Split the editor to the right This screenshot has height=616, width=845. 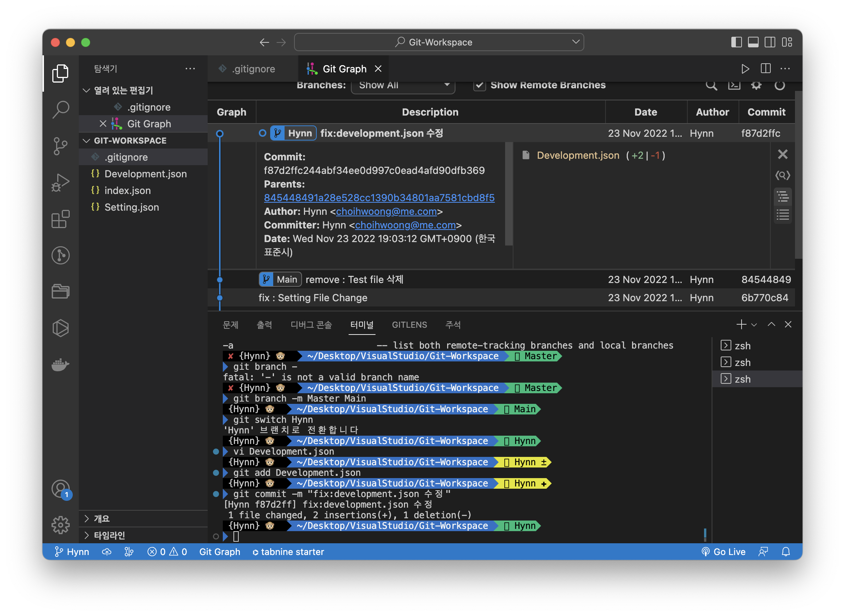click(x=765, y=69)
